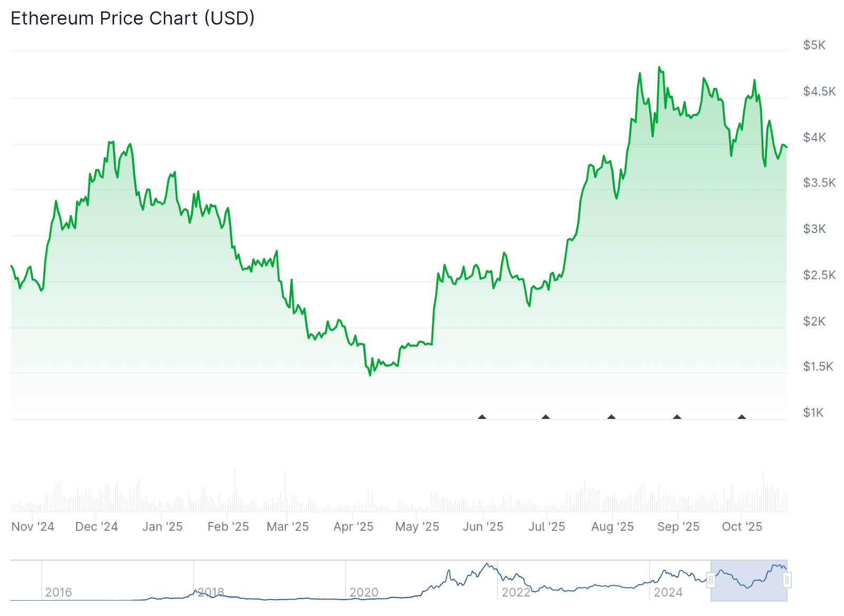The width and height of the screenshot is (844, 616).
Task: Click the 2020 label in the navigator
Action: pos(364,592)
